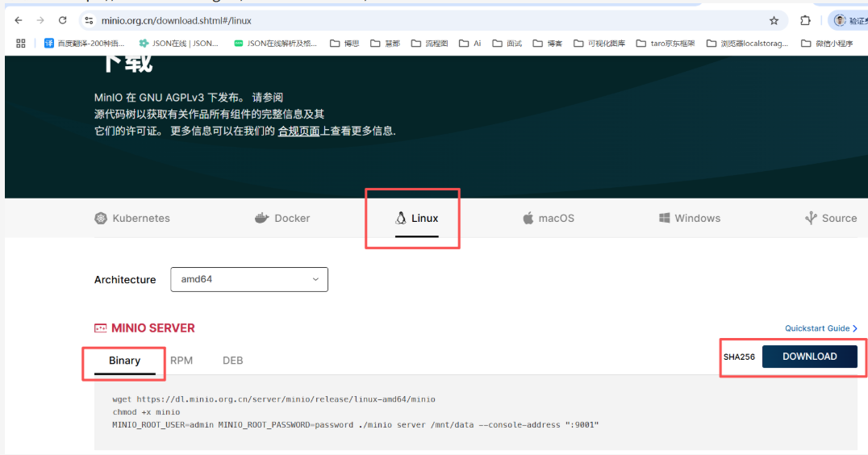The image size is (868, 455).
Task: Click the Windows logo icon
Action: coord(664,218)
